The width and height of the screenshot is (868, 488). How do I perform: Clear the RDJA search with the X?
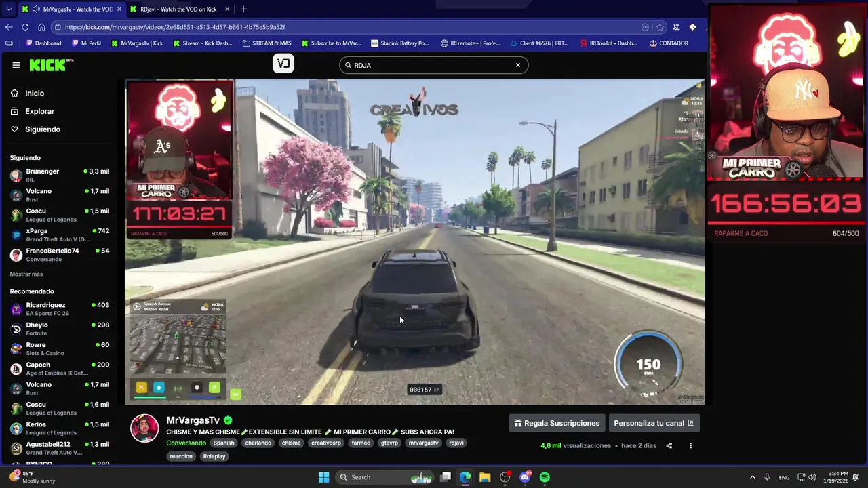[518, 65]
